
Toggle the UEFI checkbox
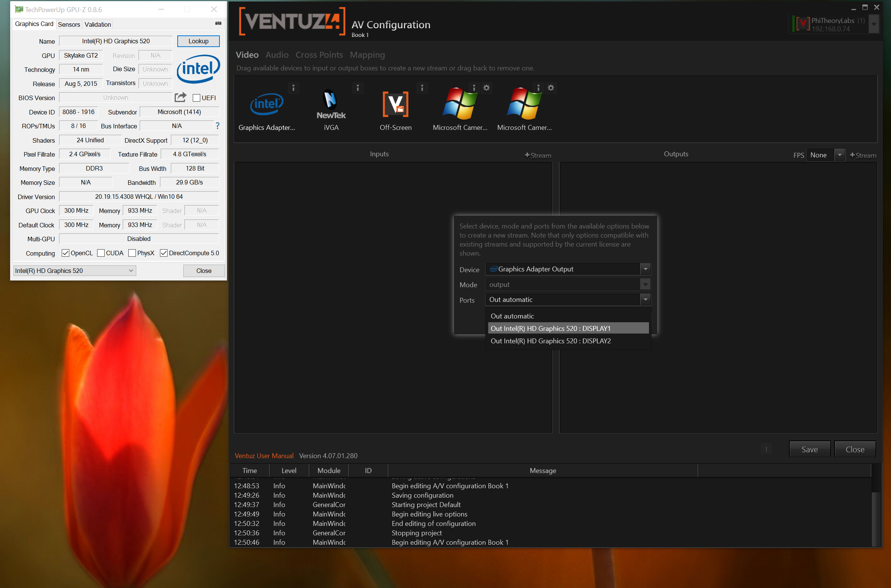pyautogui.click(x=196, y=98)
